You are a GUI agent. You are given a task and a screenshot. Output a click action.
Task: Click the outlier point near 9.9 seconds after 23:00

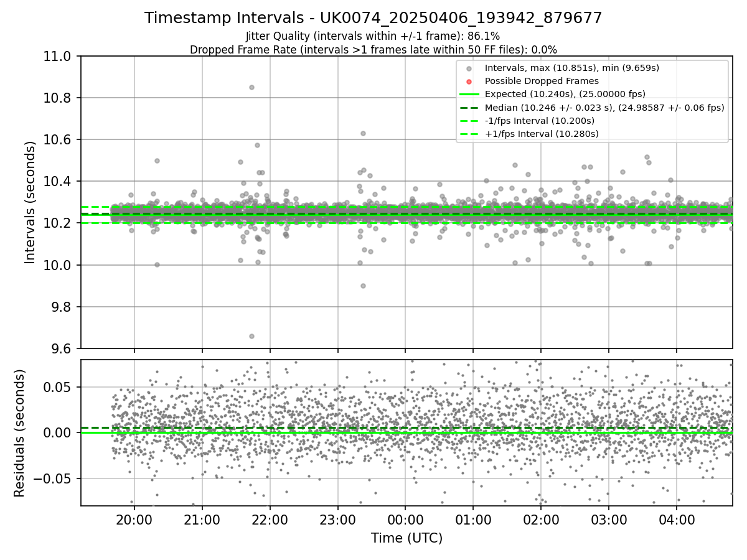363,286
